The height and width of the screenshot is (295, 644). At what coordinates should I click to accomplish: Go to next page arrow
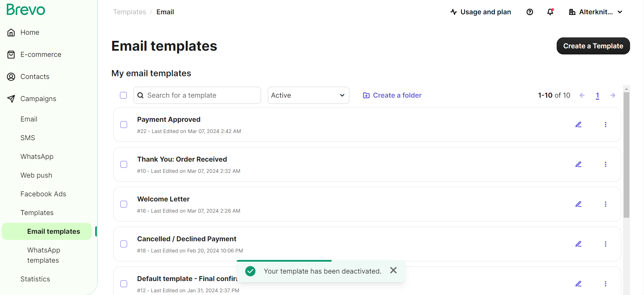(x=612, y=95)
